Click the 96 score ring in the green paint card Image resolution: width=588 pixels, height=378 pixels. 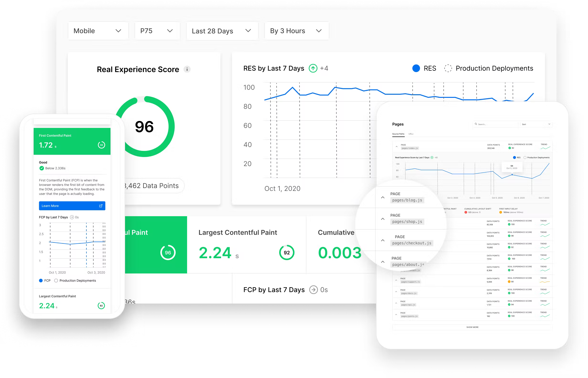[168, 252]
